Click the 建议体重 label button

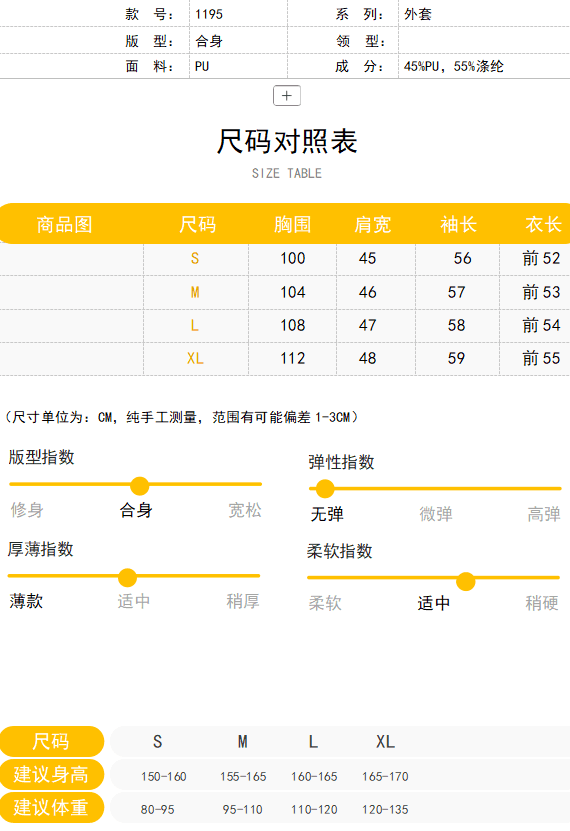[x=51, y=808]
